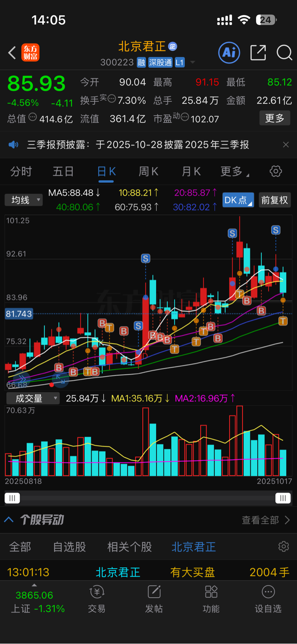Expand the 更多 period dropdown
297x644 pixels.
point(234,171)
